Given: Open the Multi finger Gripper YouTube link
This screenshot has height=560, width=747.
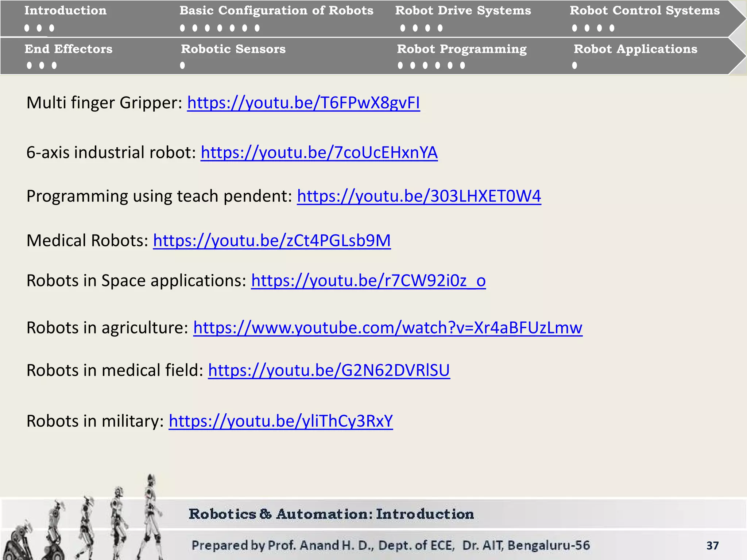Looking at the screenshot, I should 303,103.
